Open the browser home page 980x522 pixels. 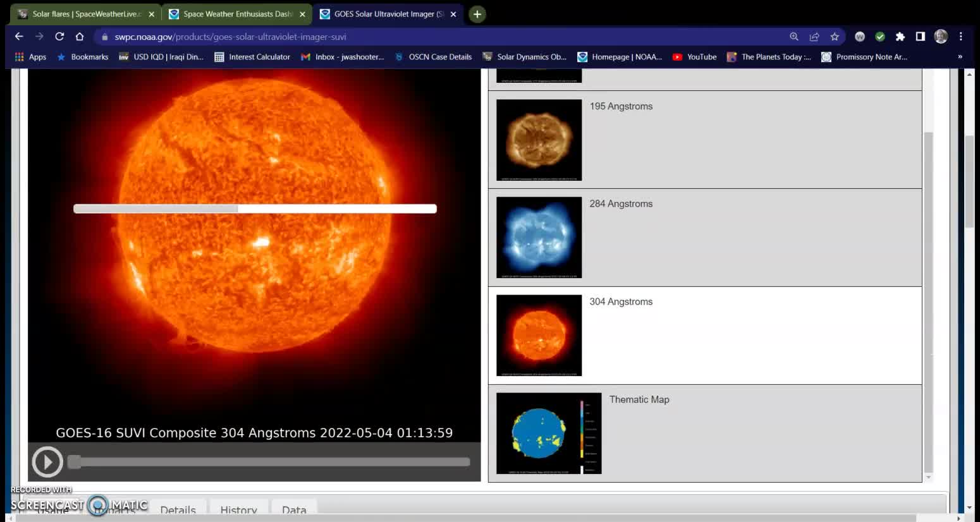(79, 37)
